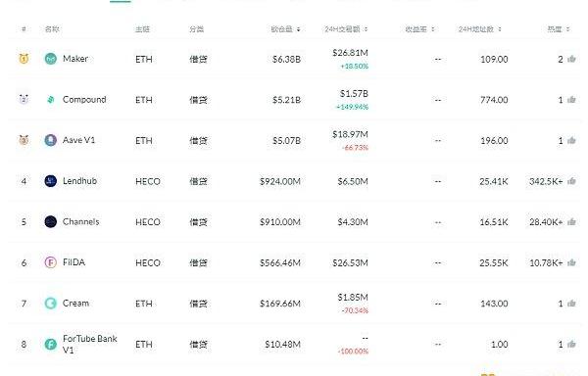Sort by the 锁仓量 column arrow
588x376 pixels.
299,29
